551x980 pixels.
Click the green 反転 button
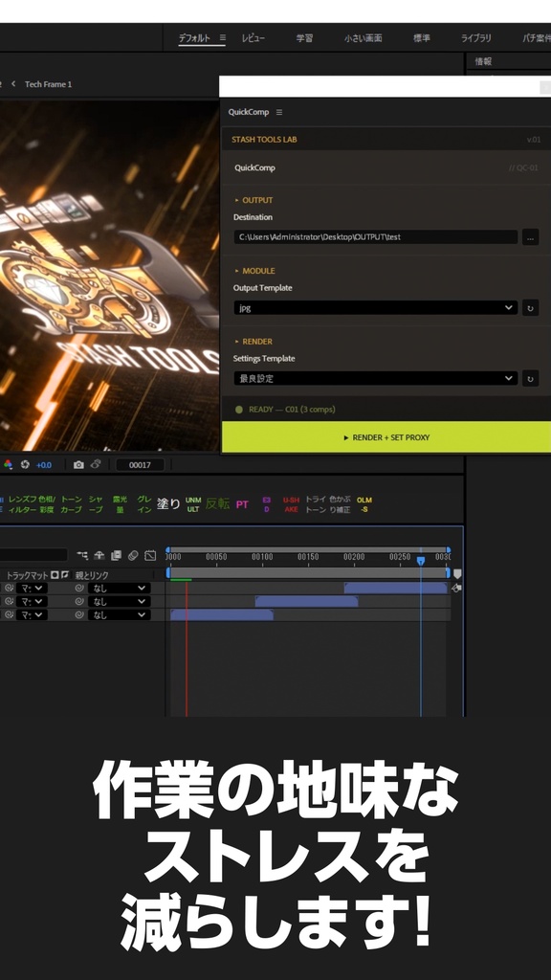(x=217, y=503)
